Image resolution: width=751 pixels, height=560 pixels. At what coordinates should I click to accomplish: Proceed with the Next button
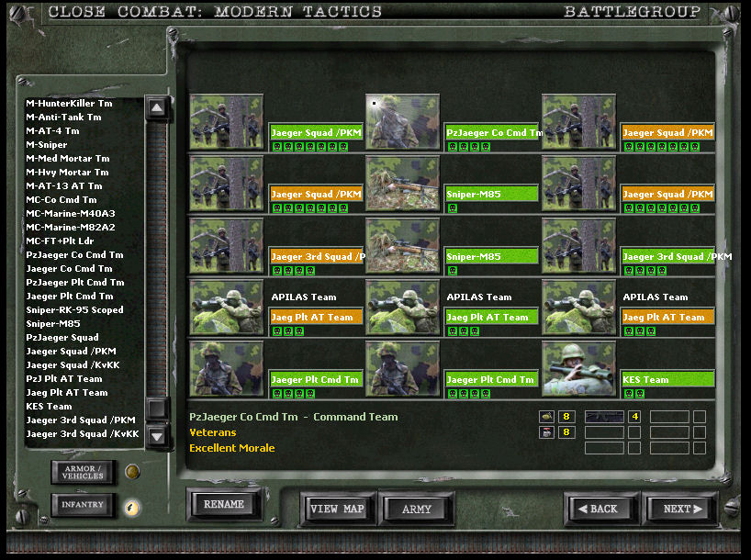(x=682, y=509)
